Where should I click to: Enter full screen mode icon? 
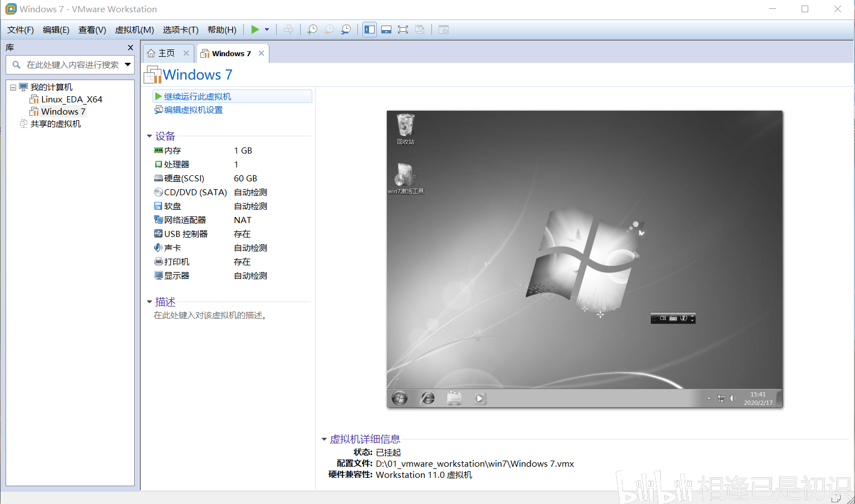click(x=403, y=29)
